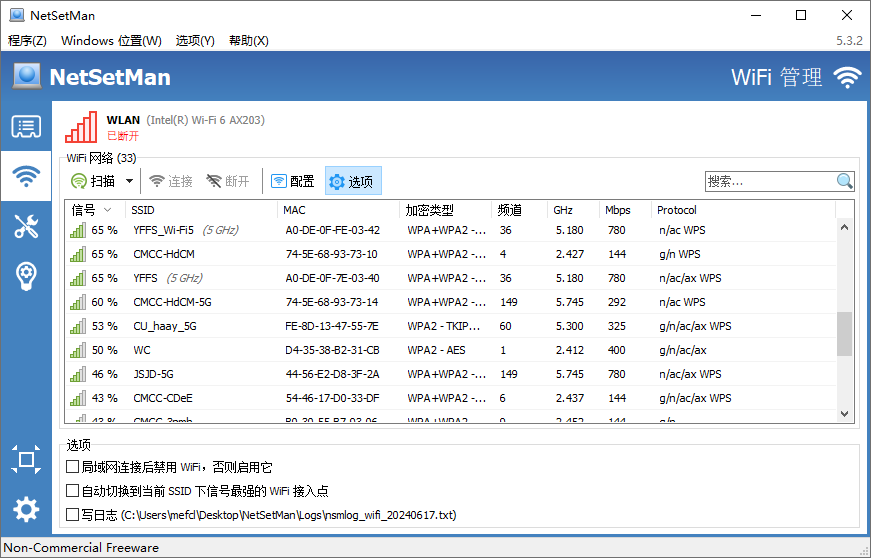871x558 pixels.
Task: Open the 扫描 dropdown arrow
Action: click(129, 181)
